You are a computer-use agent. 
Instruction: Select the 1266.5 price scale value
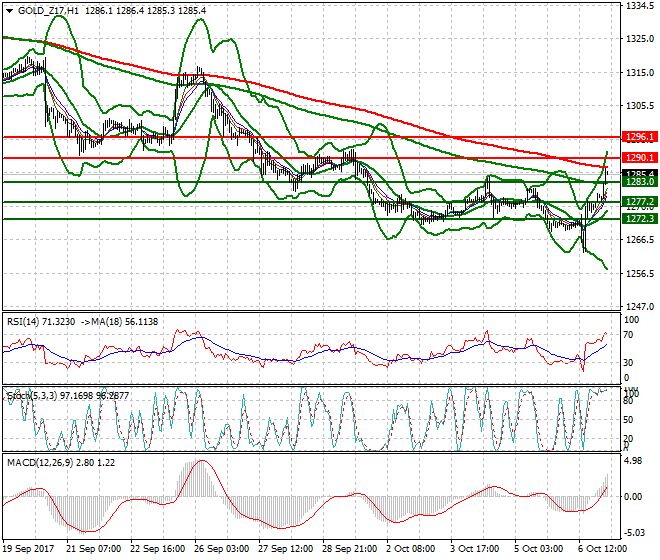pyautogui.click(x=640, y=240)
